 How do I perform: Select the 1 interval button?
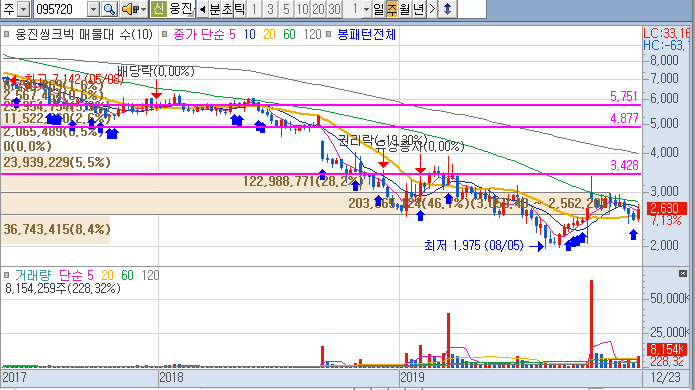click(x=254, y=9)
